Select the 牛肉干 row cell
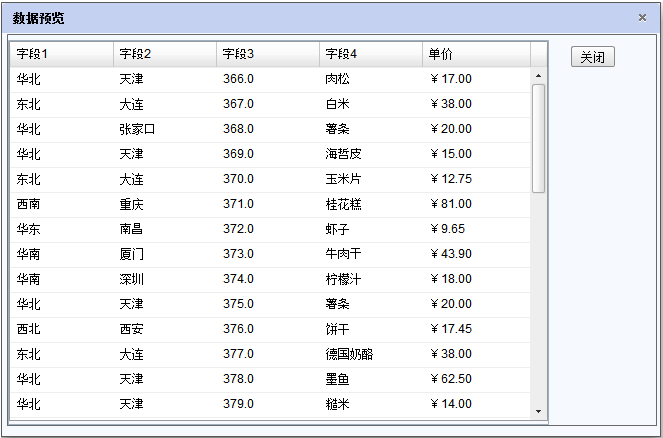Viewport: 663px width, 438px height. (343, 254)
